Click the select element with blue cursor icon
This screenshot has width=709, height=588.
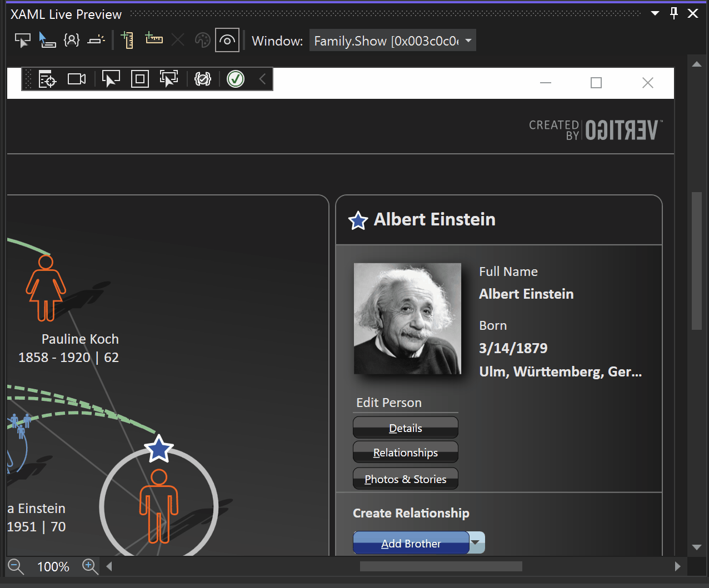tap(47, 41)
